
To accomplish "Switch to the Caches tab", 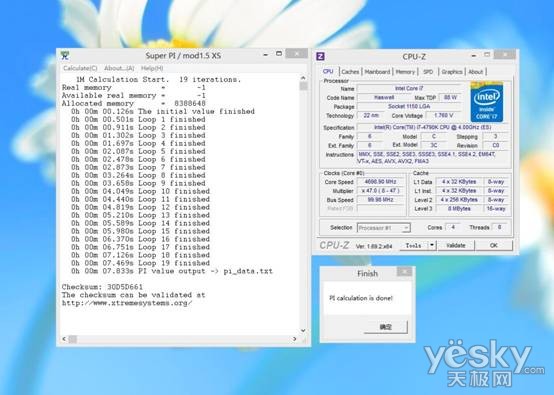I will point(350,72).
